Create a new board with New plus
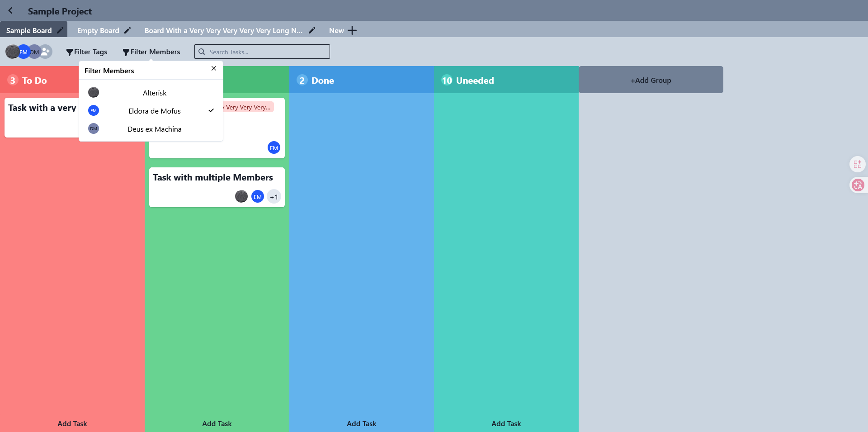This screenshot has width=868, height=432. click(343, 30)
